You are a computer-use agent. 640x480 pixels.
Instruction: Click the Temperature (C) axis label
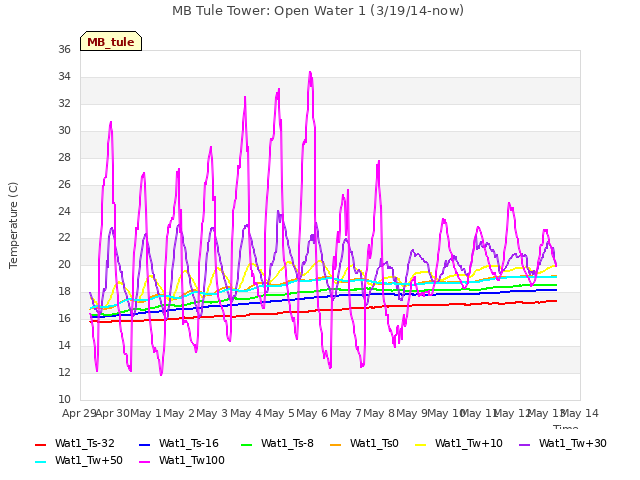click(x=13, y=225)
